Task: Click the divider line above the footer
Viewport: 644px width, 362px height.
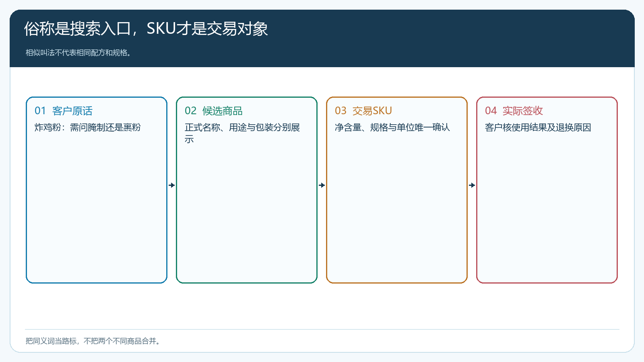Action: click(322, 329)
